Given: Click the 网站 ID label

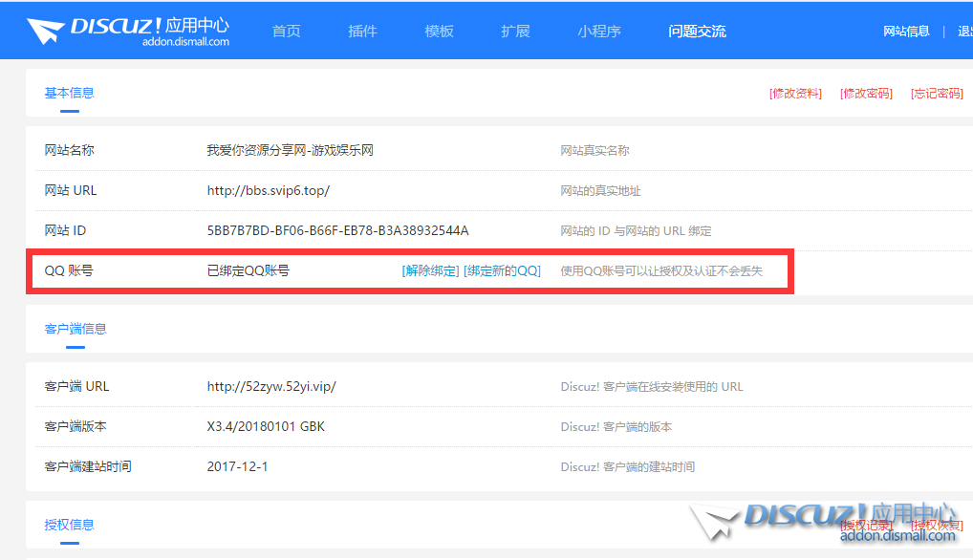Looking at the screenshot, I should 65,230.
